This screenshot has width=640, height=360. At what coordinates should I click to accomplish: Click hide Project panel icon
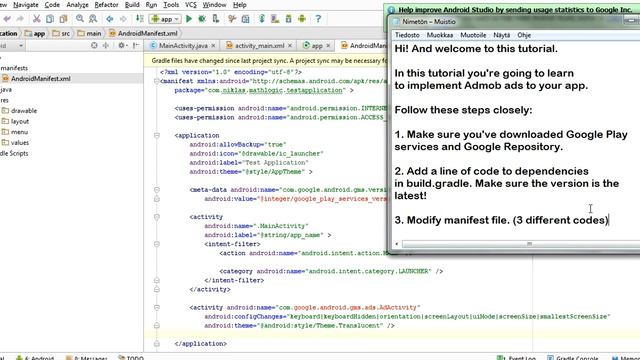pyautogui.click(x=136, y=45)
